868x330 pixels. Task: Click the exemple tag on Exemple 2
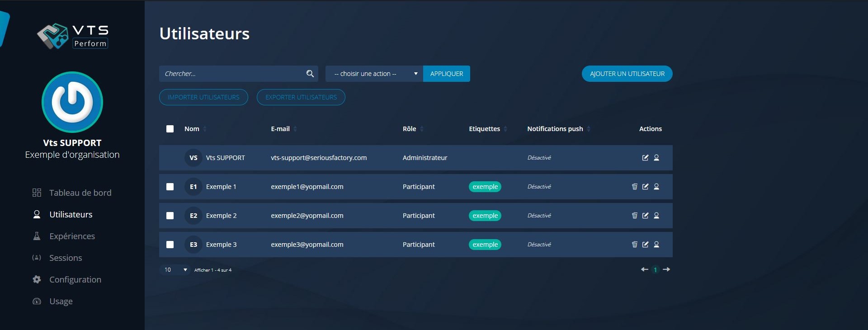pyautogui.click(x=485, y=216)
